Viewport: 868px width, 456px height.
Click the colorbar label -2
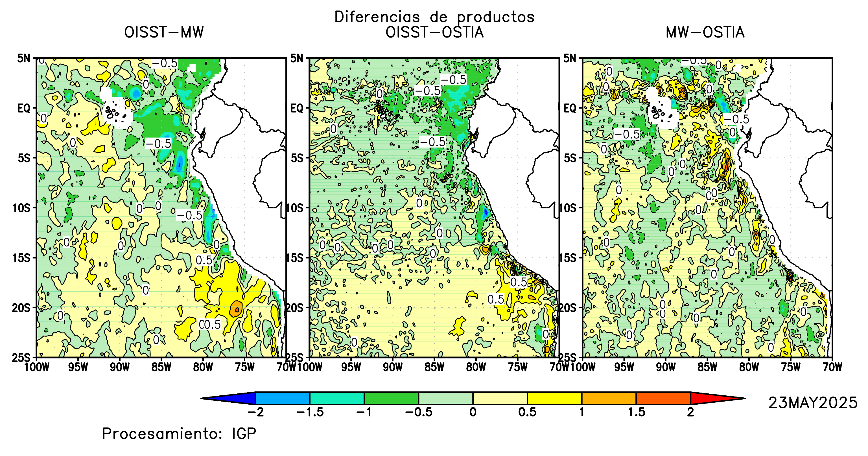click(x=256, y=412)
